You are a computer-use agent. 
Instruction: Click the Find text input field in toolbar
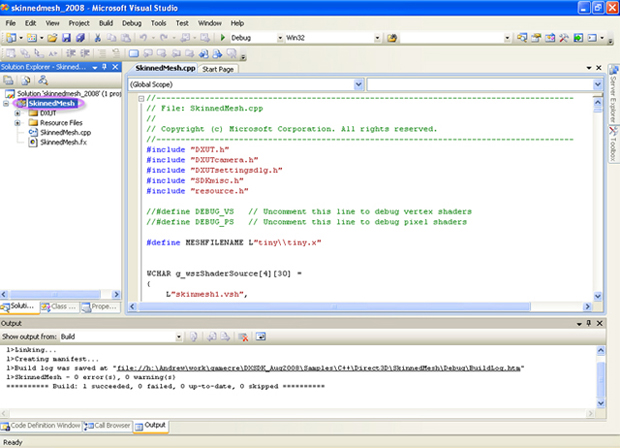452,38
